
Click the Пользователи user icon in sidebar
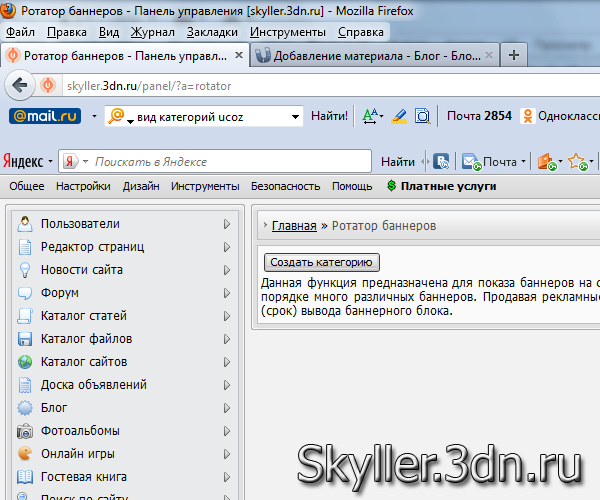point(25,224)
